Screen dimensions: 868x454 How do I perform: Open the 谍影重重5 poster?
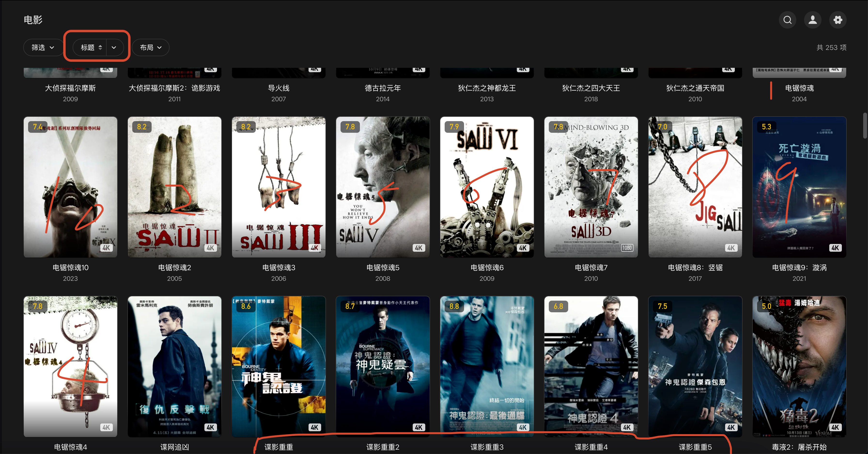[695, 367]
